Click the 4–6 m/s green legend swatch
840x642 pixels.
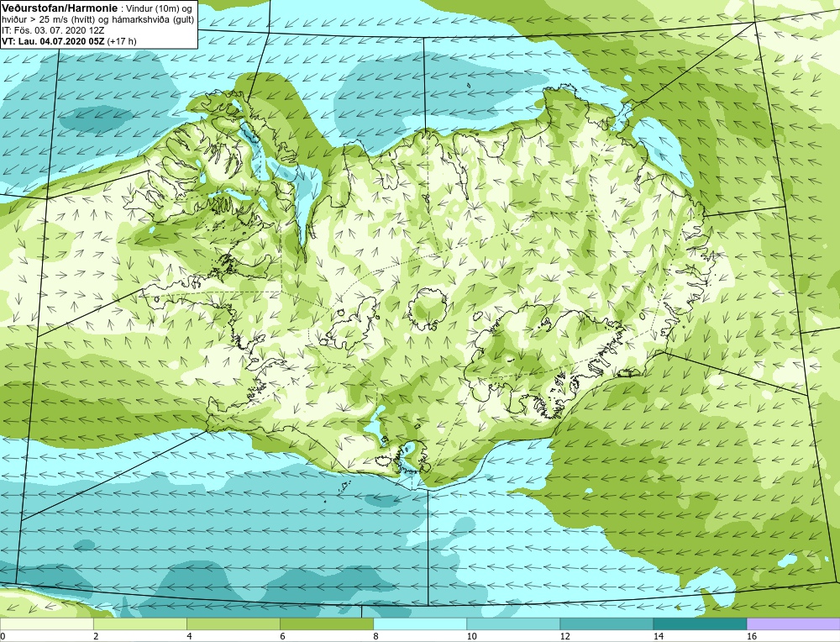coord(233,624)
